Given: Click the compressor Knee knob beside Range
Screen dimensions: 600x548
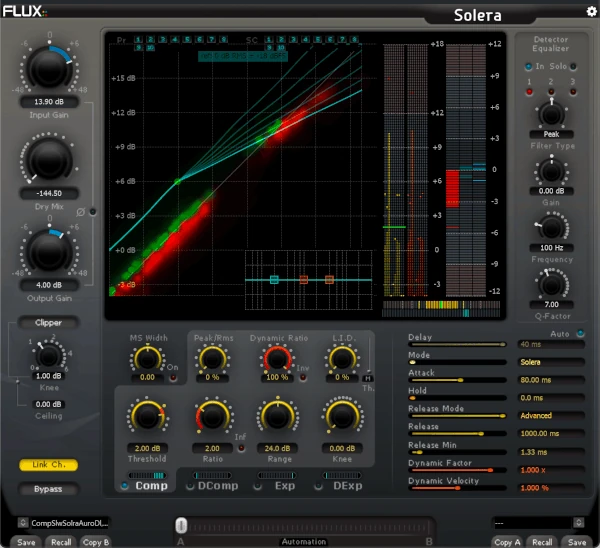Looking at the screenshot, I should (342, 416).
